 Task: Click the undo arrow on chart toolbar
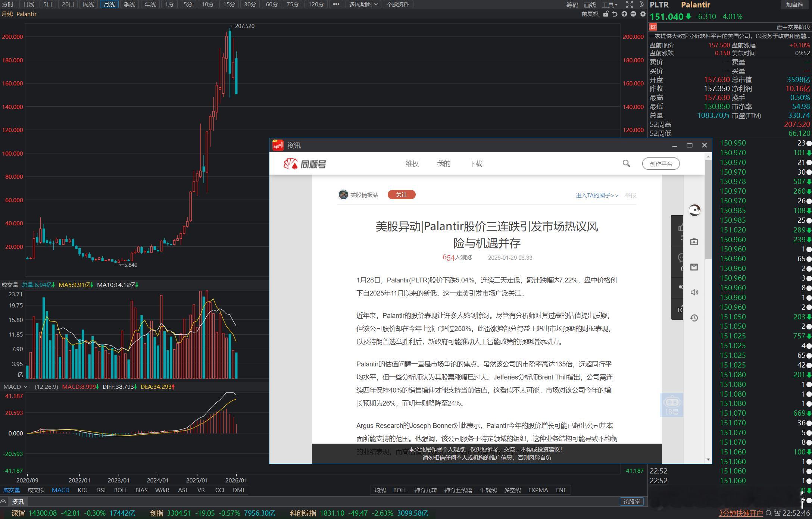click(x=615, y=14)
